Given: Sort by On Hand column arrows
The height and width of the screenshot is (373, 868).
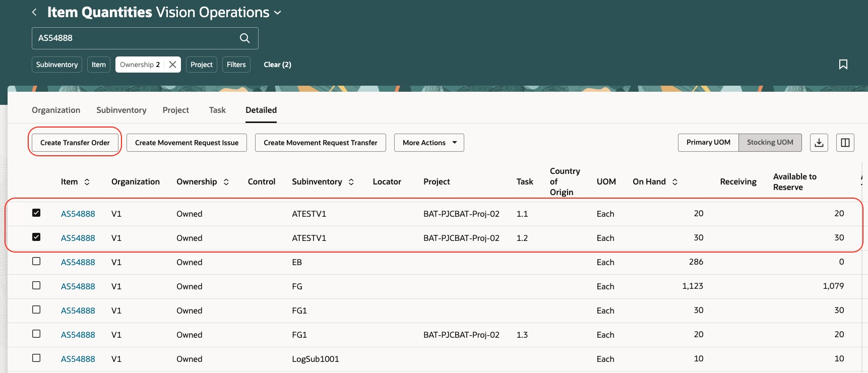Looking at the screenshot, I should click(675, 182).
